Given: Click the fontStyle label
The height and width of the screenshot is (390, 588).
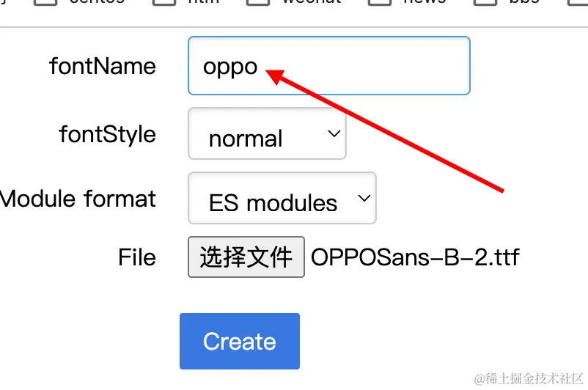Looking at the screenshot, I should tap(107, 135).
